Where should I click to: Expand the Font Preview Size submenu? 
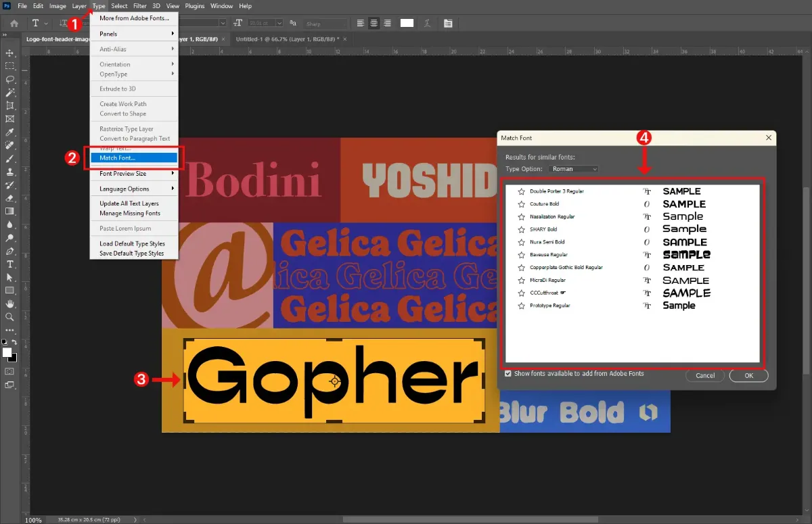(x=134, y=174)
